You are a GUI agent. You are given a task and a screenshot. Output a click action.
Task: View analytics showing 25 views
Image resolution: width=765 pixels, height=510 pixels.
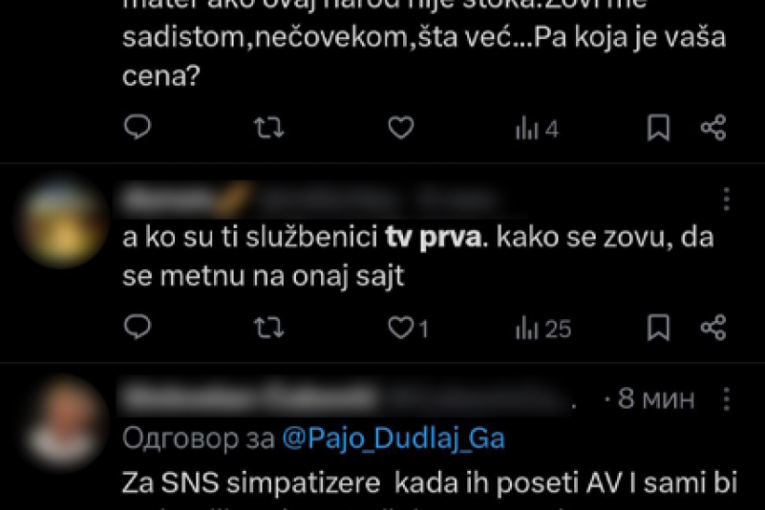point(543,328)
